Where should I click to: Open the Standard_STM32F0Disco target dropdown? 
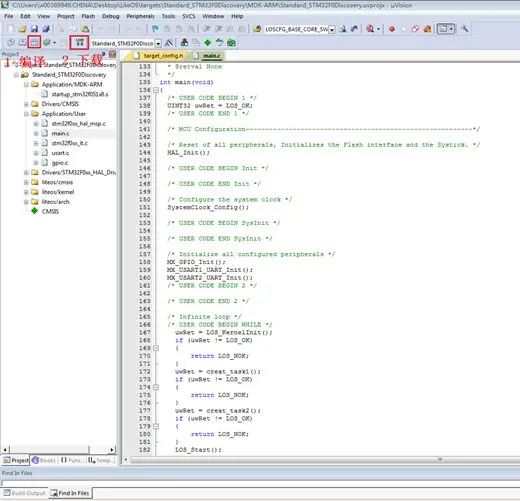(x=158, y=43)
